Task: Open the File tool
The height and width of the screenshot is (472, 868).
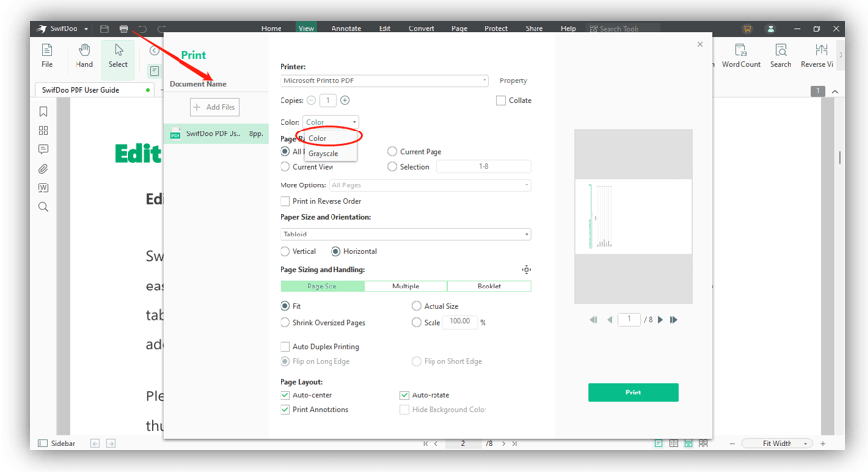Action: point(47,56)
